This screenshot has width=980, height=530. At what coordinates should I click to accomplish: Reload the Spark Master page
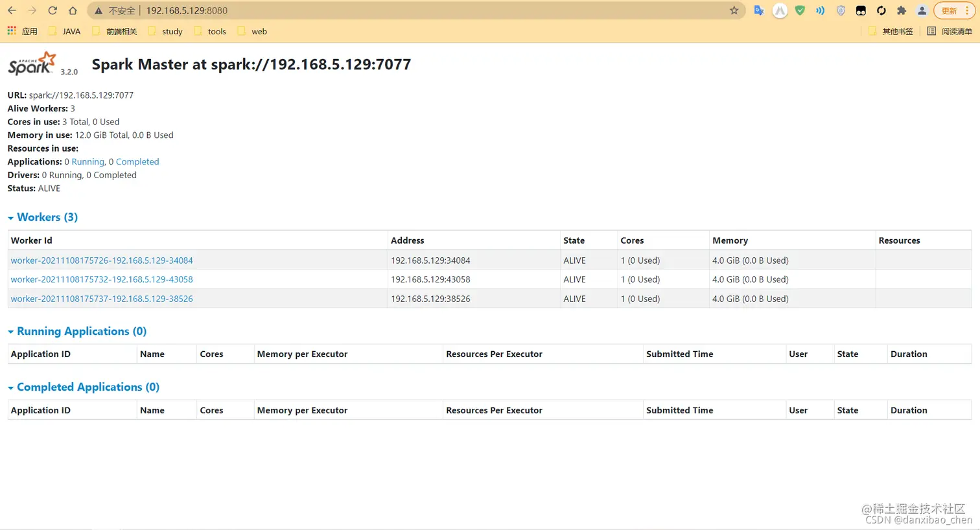point(52,10)
